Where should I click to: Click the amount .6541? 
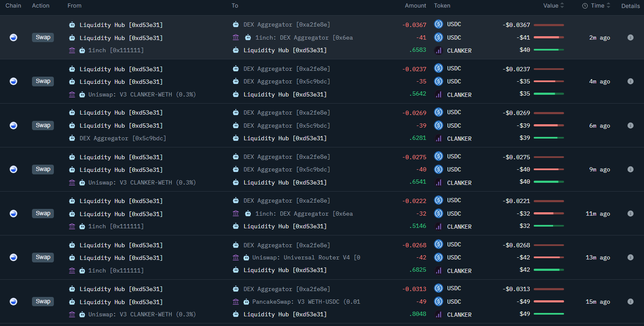point(418,182)
